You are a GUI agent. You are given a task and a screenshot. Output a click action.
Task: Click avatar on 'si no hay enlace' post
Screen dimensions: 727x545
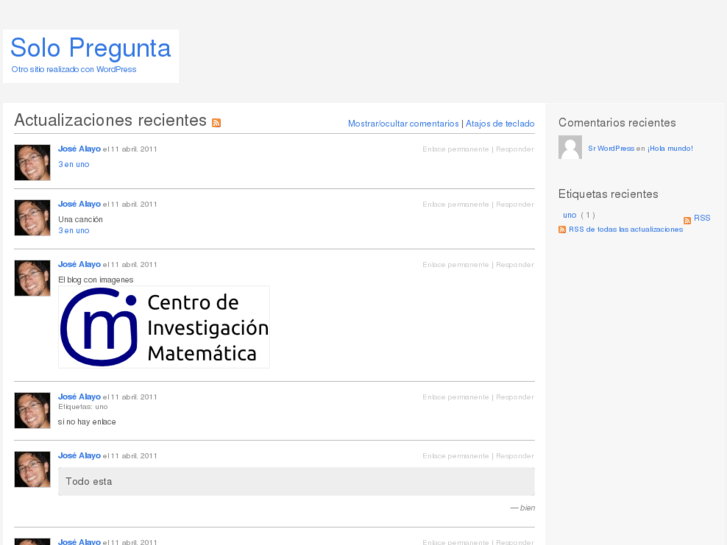(x=32, y=410)
